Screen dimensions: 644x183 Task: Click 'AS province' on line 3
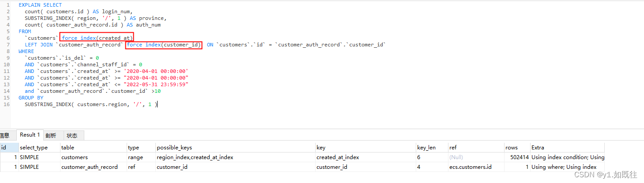point(148,18)
